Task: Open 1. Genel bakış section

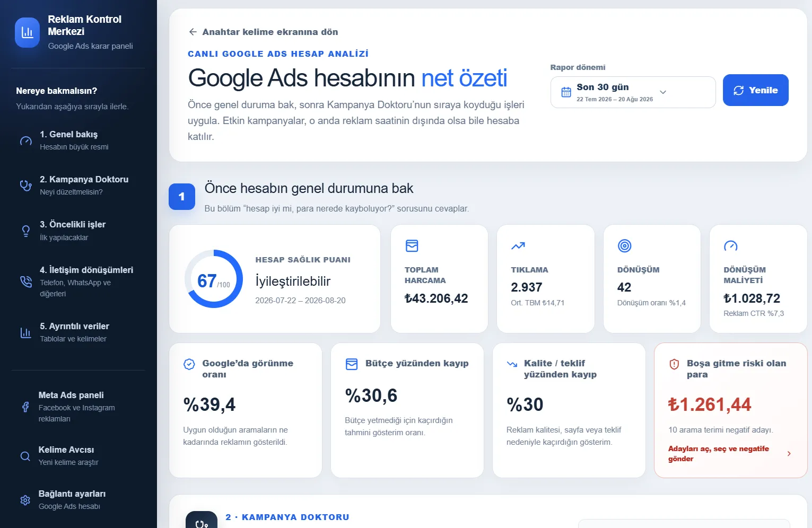Action: click(78, 140)
